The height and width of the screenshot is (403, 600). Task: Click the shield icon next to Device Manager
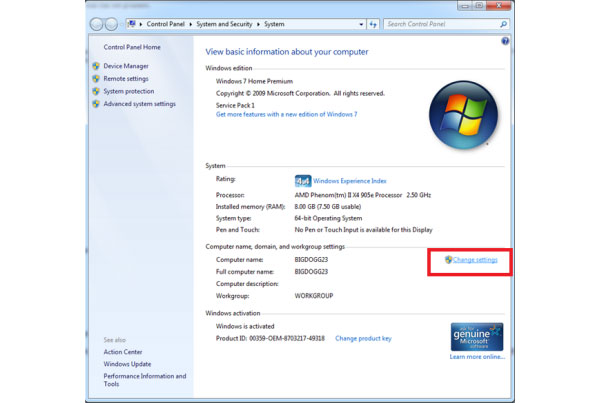[96, 66]
